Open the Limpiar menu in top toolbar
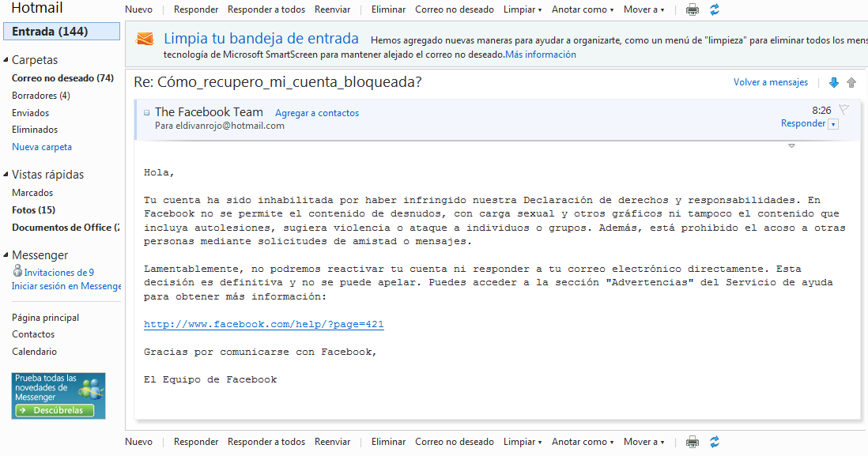Screen dimensions: 868x456 coord(522,9)
